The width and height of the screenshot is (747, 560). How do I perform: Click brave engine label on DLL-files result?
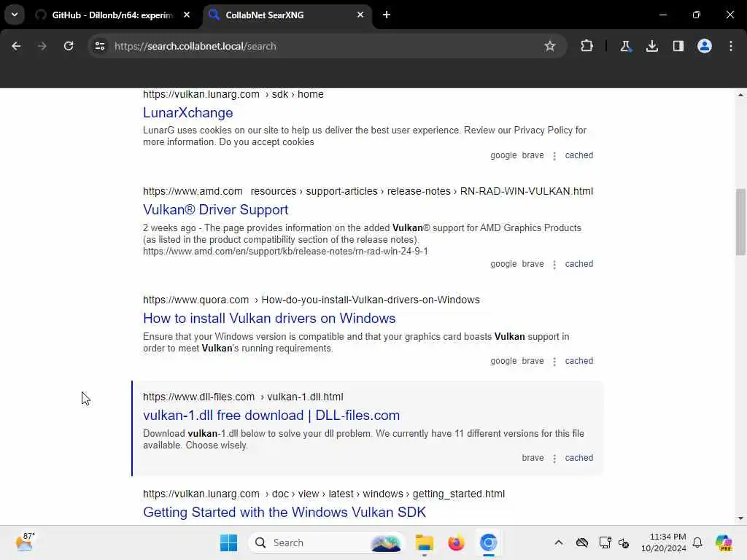[x=533, y=458]
